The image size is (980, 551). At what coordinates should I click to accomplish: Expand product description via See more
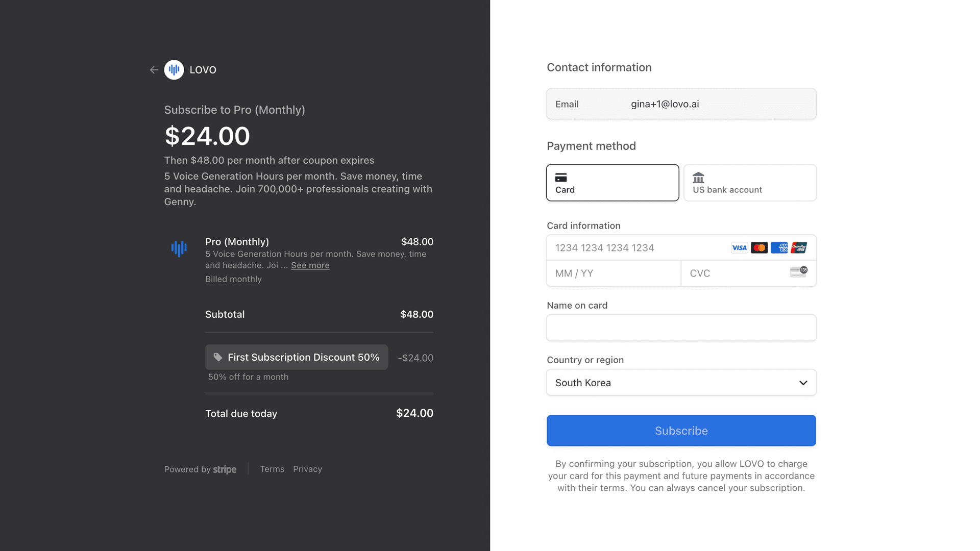click(310, 265)
